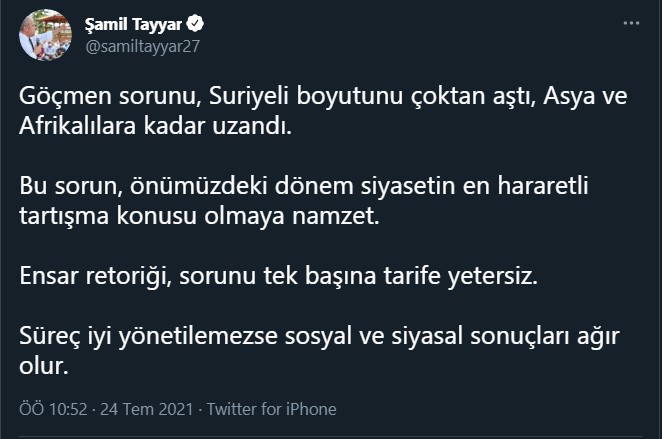The height and width of the screenshot is (439, 662).
Task: Click the line tartışma konusu olmaya namzet
Action: pos(201,219)
